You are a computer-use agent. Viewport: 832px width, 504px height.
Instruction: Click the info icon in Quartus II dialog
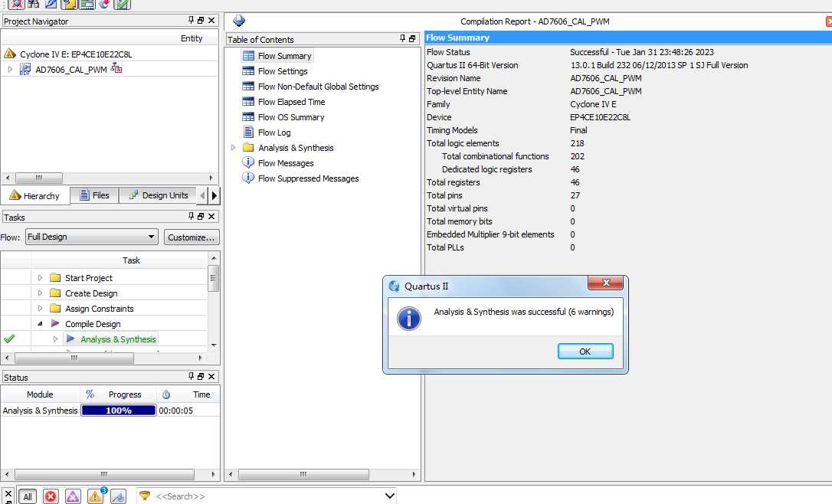[409, 319]
